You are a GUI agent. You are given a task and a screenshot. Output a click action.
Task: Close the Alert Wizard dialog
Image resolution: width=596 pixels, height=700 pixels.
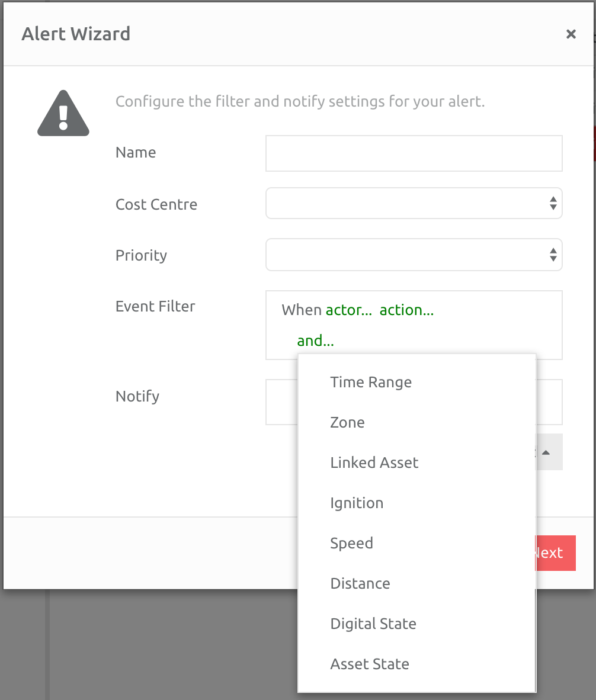571,34
